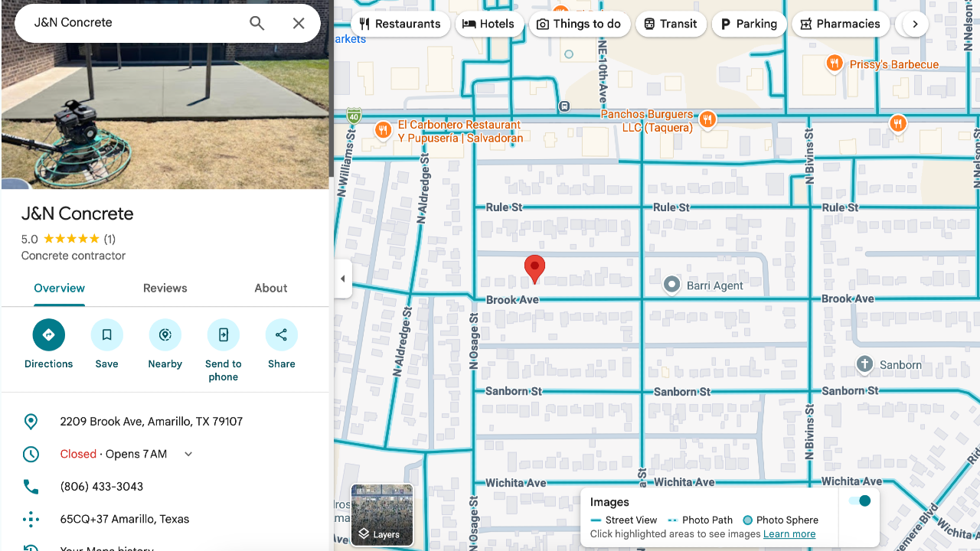The width and height of the screenshot is (980, 551).
Task: Open Directions to J&N Concrete
Action: [49, 335]
